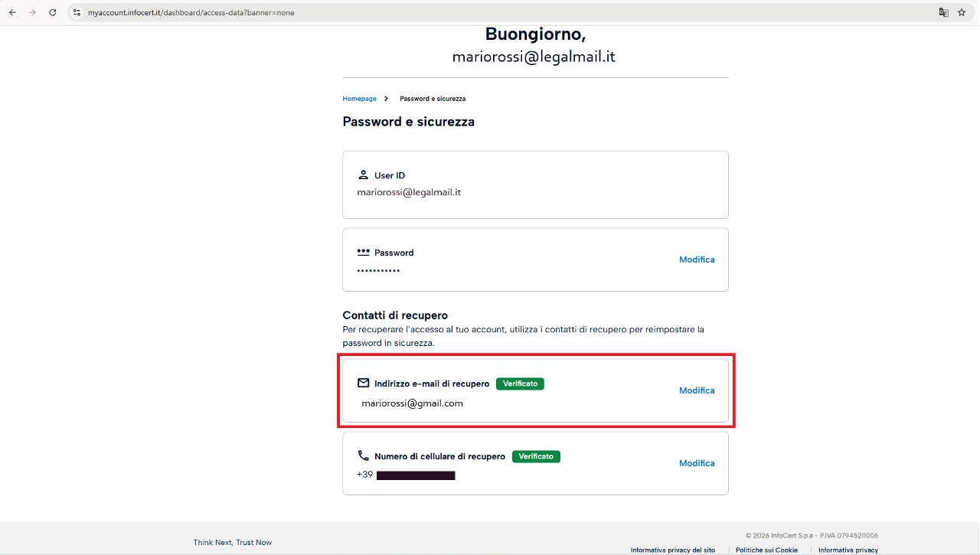Image resolution: width=980 pixels, height=555 pixels.
Task: Click the User ID person icon
Action: [364, 175]
